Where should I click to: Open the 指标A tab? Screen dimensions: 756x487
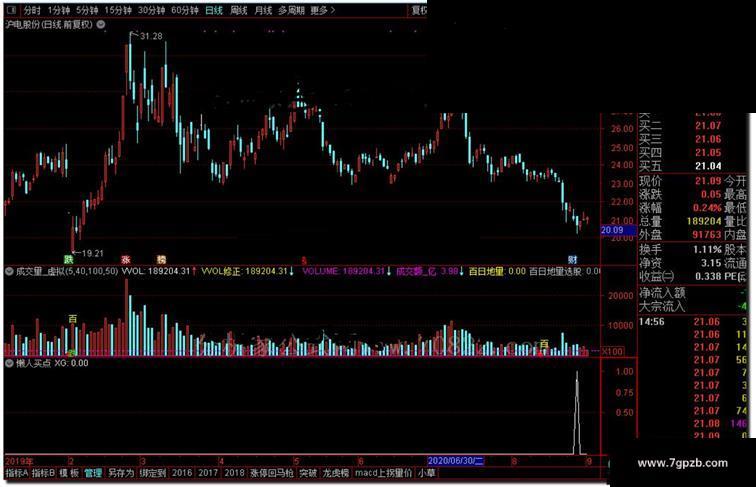17,473
